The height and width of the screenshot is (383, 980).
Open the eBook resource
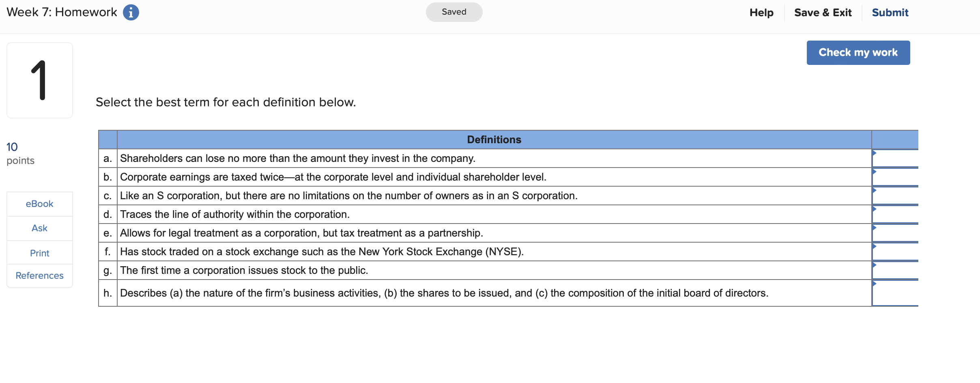(x=39, y=204)
